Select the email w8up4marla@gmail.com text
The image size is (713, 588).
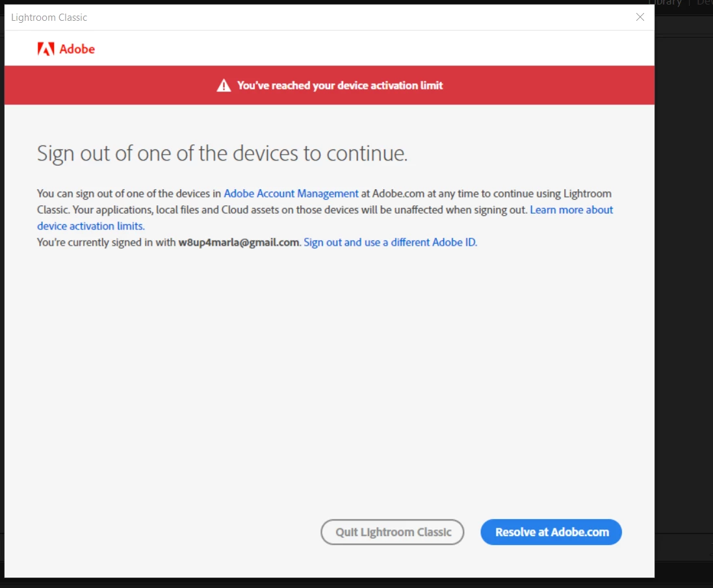pyautogui.click(x=239, y=242)
